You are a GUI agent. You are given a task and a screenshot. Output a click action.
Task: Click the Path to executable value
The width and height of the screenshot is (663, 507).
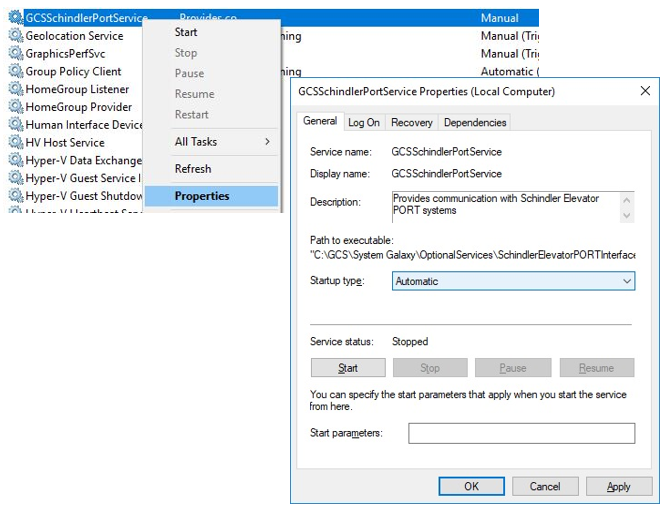(472, 255)
